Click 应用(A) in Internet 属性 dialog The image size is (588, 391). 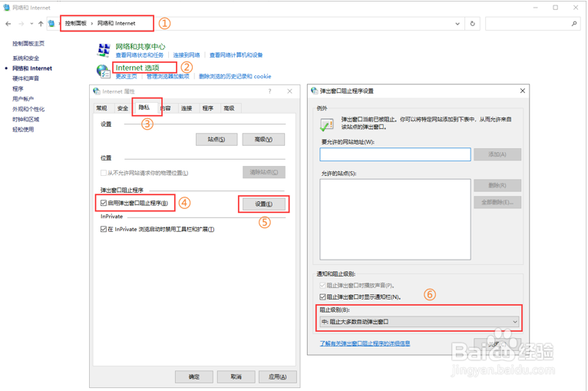pos(278,376)
